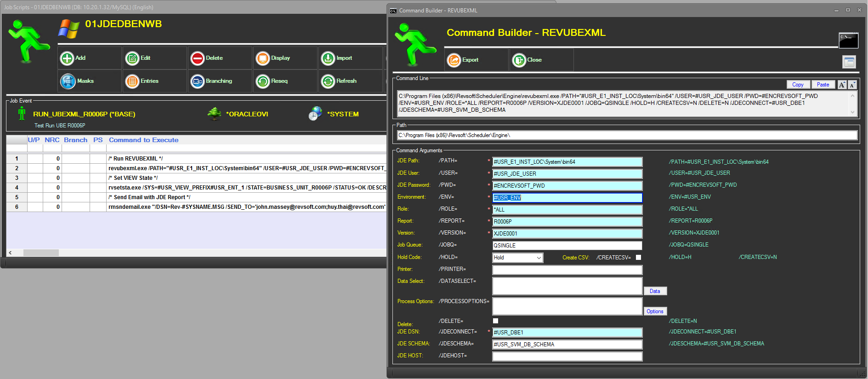Click the Branch column header
Image resolution: width=868 pixels, height=379 pixels.
(x=75, y=140)
